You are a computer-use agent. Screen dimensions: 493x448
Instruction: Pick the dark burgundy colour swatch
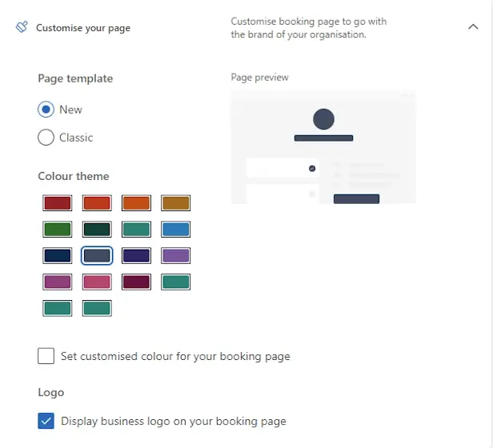pyautogui.click(x=136, y=282)
